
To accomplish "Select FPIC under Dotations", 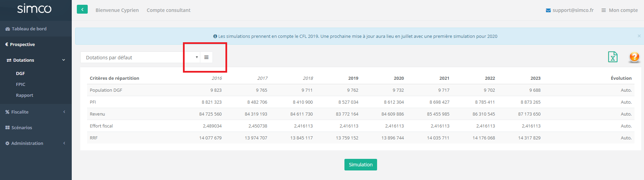I will pos(21,85).
